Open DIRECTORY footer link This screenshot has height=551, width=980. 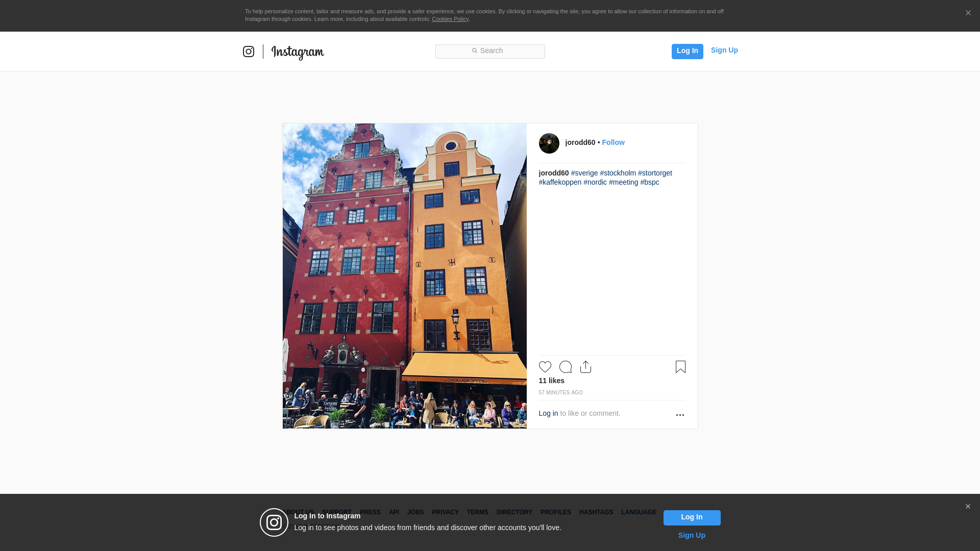pos(514,512)
